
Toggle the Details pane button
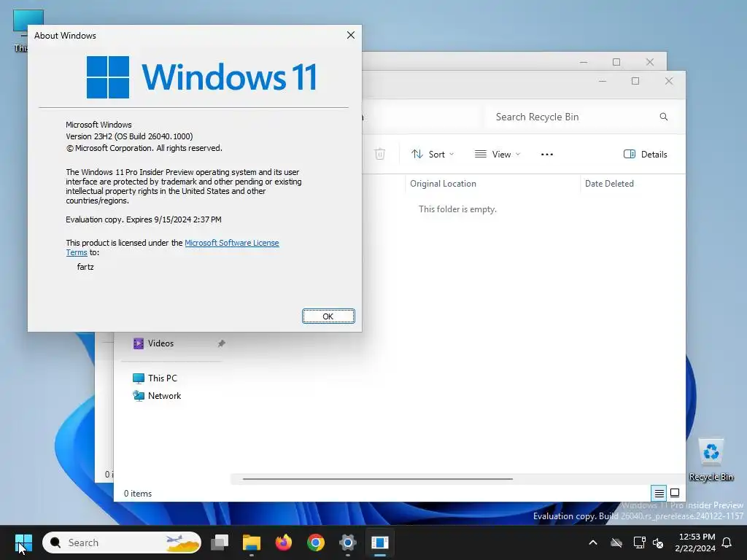point(646,155)
